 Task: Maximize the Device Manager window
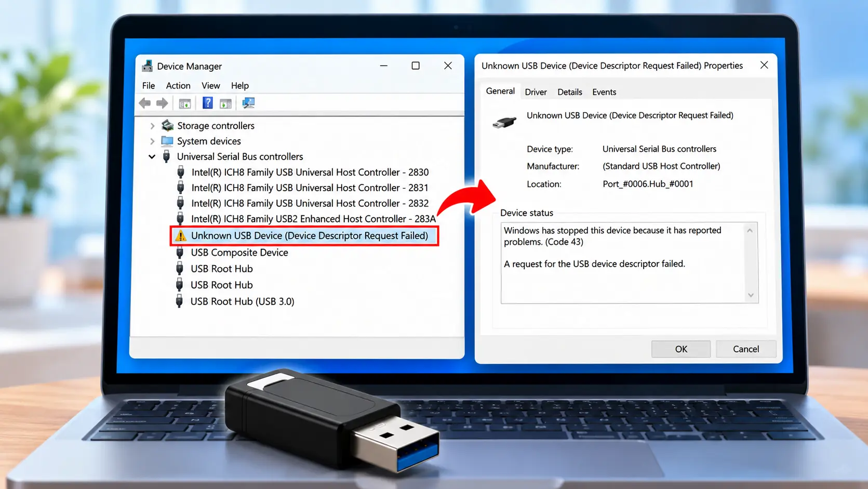coord(416,65)
